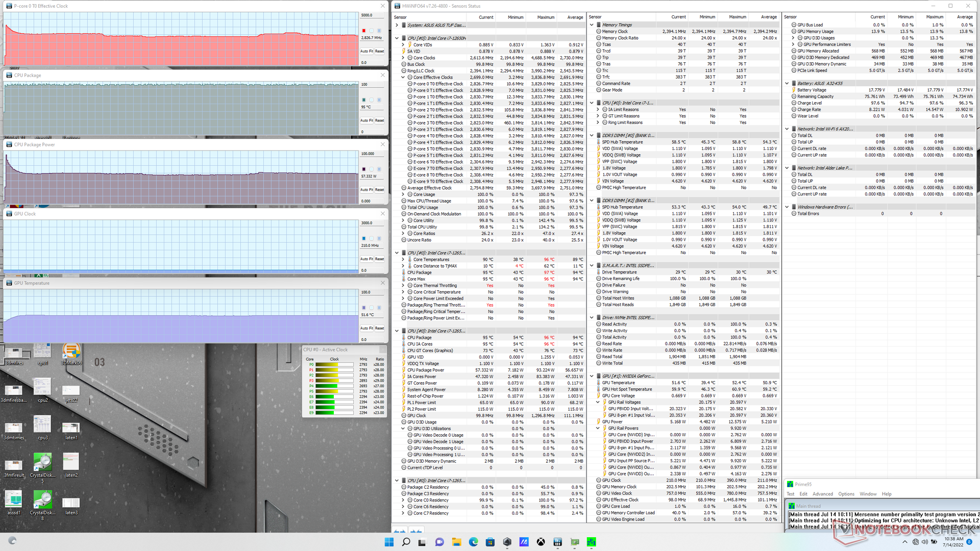Open the CrystalDisk 5 desktop shortcut
This screenshot has width=980, height=551.
[42, 468]
